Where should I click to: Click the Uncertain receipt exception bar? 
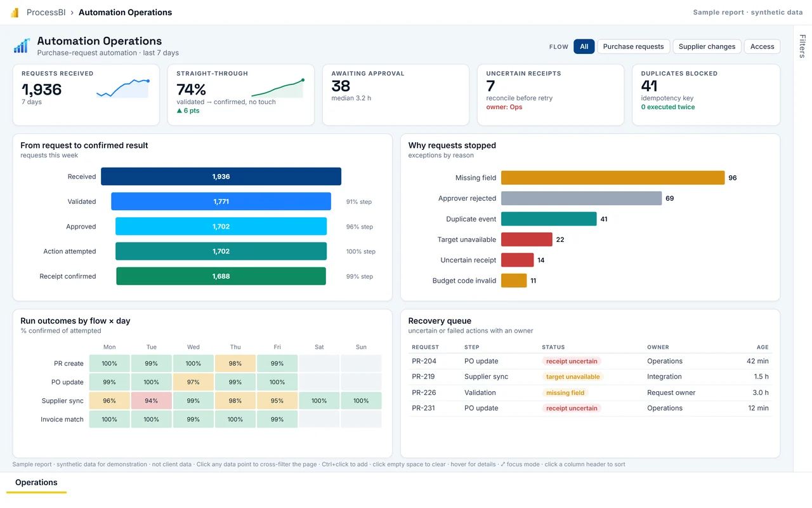[517, 260]
